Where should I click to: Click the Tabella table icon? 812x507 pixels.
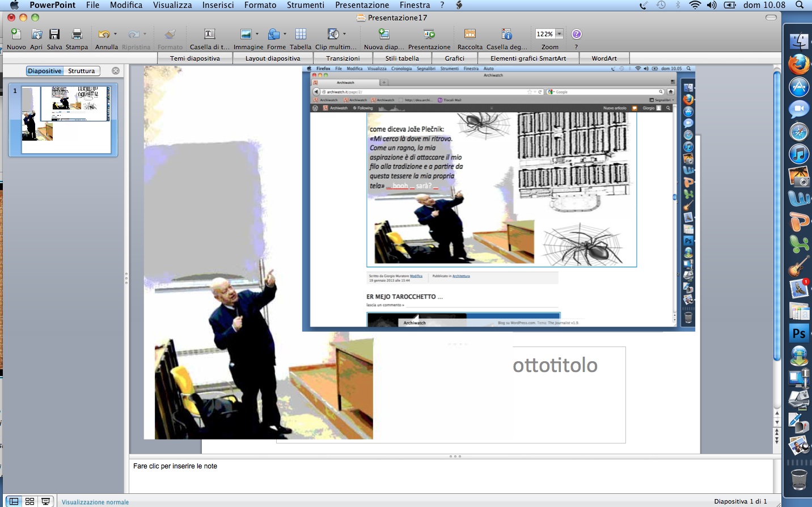click(x=301, y=35)
